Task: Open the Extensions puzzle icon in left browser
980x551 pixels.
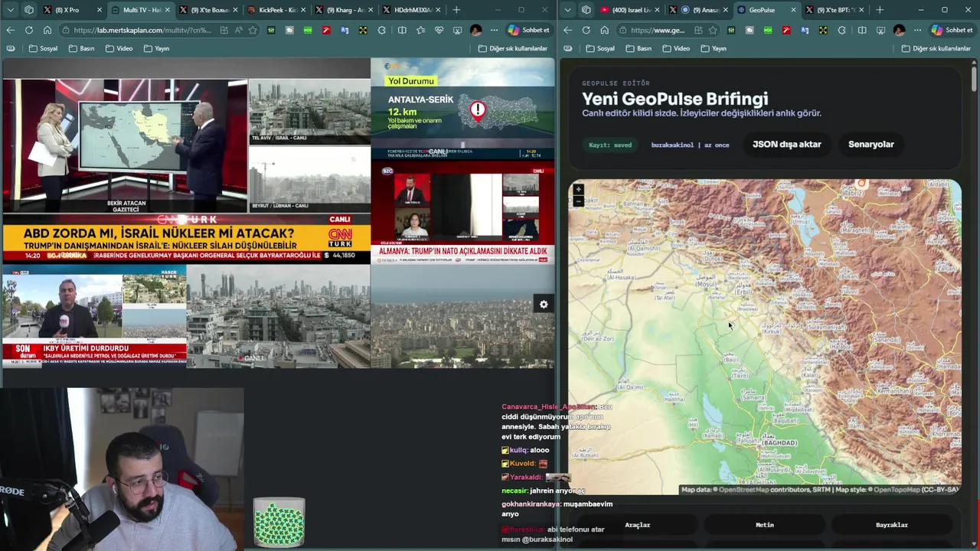Action: pos(382,30)
